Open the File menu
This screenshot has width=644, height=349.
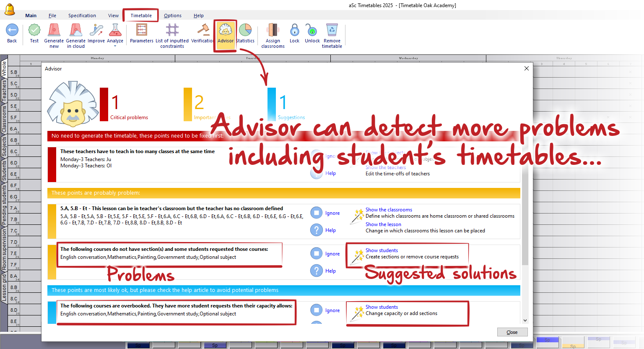tap(52, 16)
